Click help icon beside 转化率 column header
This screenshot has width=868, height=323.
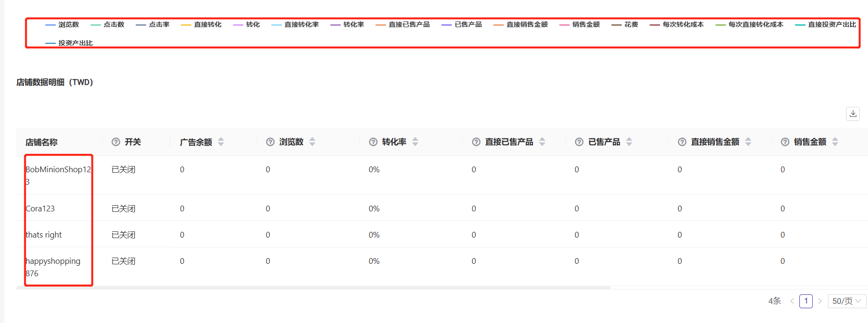click(373, 142)
